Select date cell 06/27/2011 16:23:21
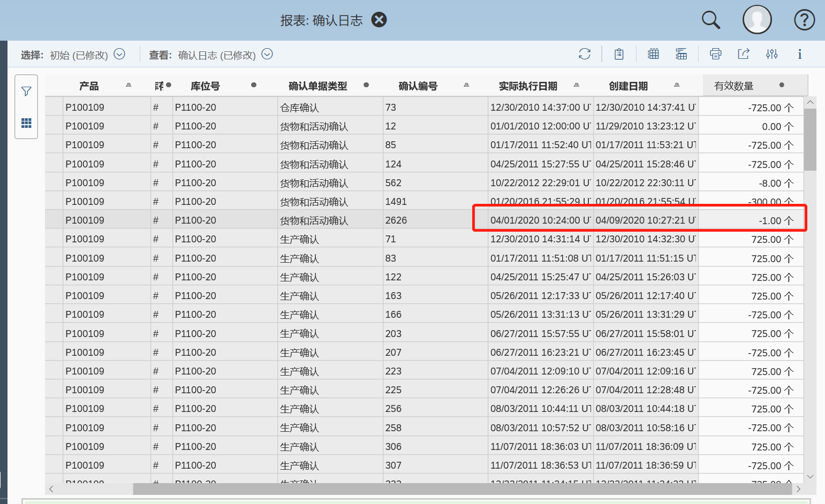825x504 pixels. pos(541,352)
